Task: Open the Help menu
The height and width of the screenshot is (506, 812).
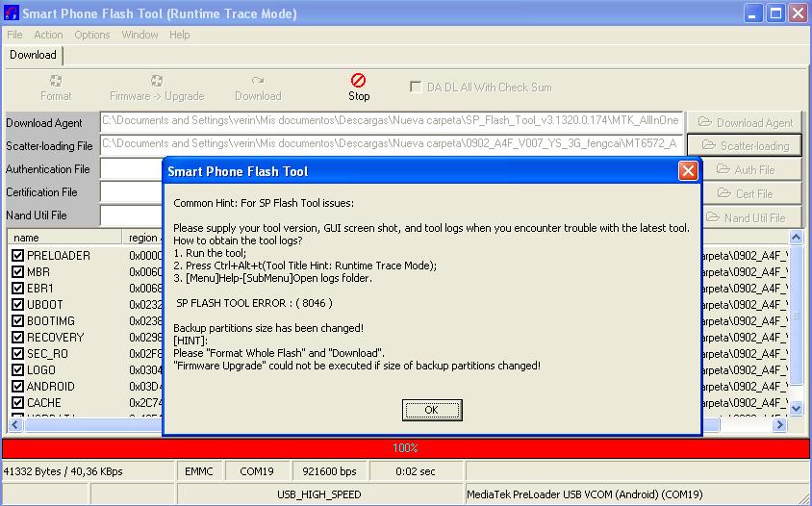Action: (x=180, y=35)
